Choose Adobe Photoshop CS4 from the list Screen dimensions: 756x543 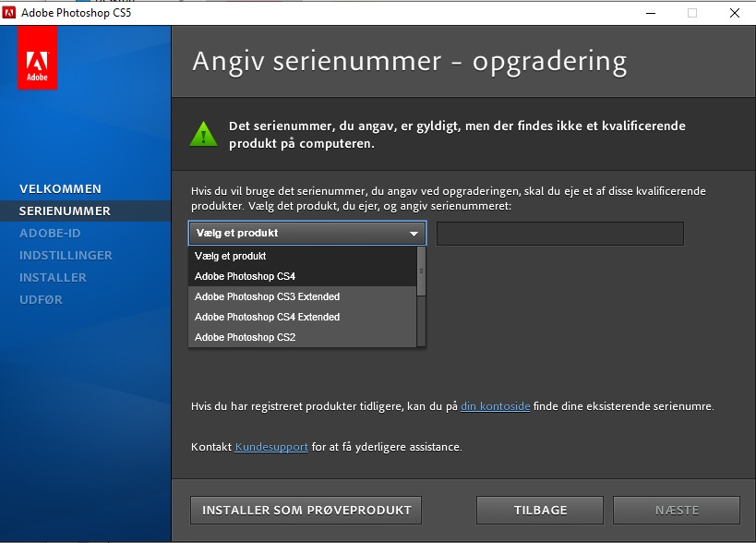[x=302, y=276]
